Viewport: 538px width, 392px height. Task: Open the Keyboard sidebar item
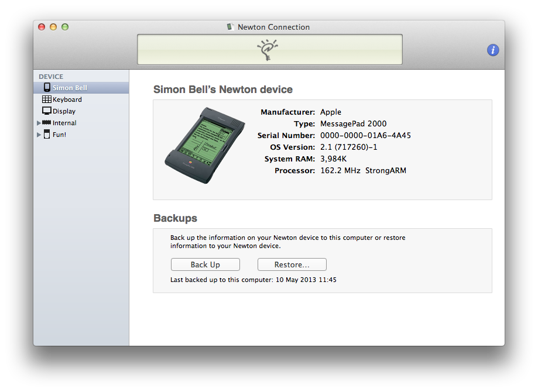[81, 99]
